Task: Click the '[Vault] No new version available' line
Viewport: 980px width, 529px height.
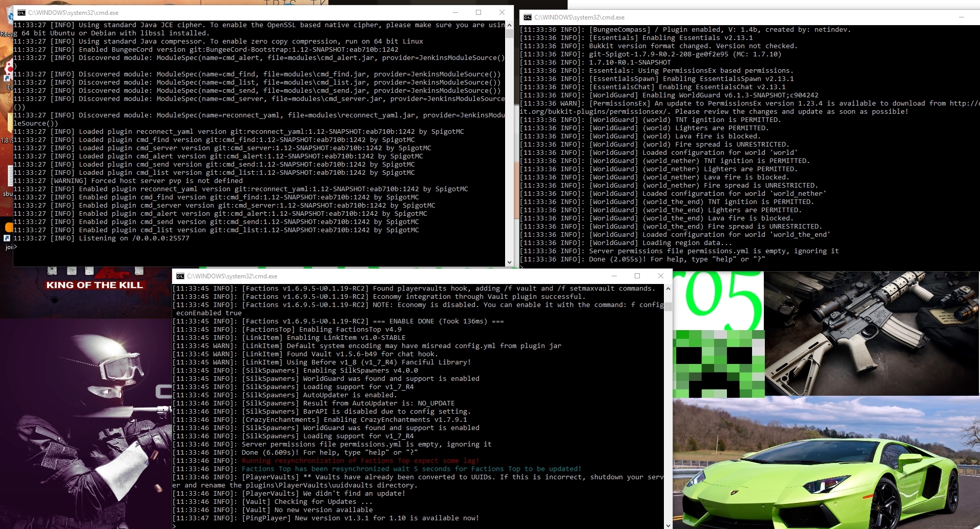Action: 273,510
